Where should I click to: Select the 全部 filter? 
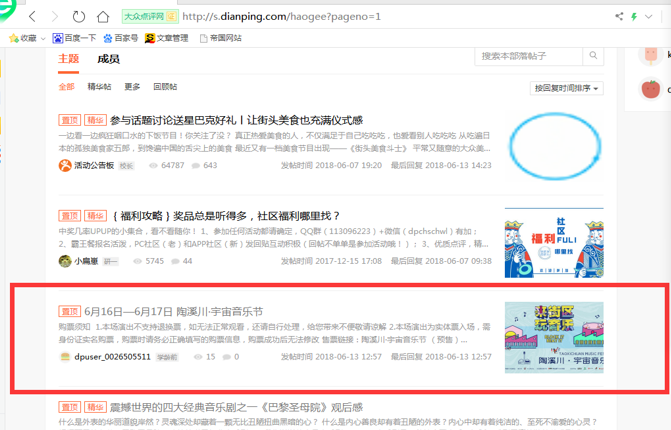(x=66, y=87)
